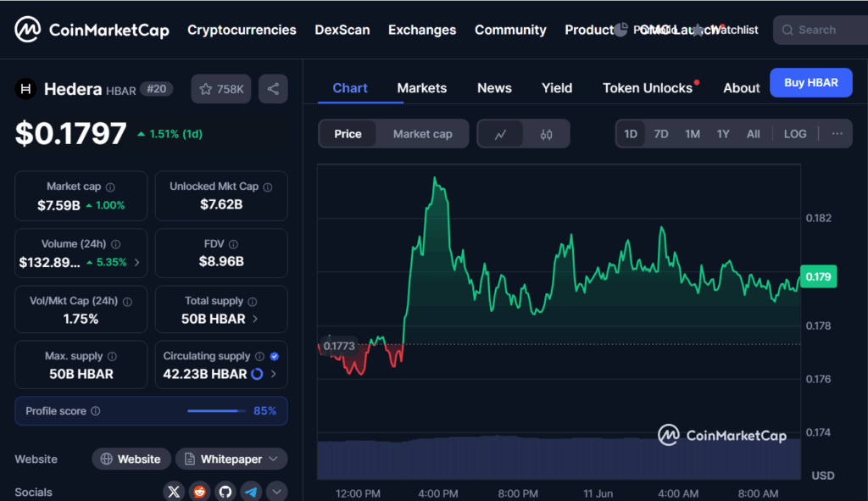Click the Buy HBAR button

coord(811,82)
